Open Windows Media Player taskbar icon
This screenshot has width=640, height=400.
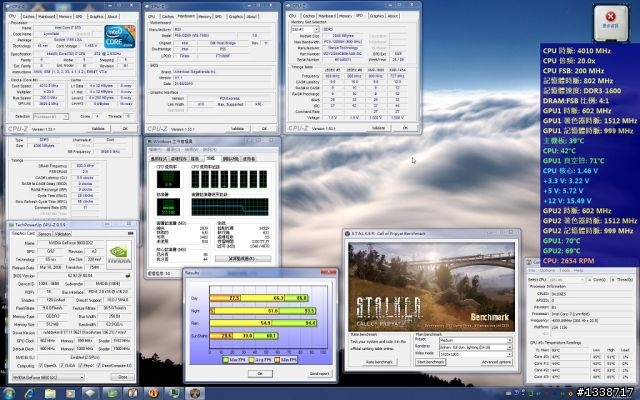[71, 394]
